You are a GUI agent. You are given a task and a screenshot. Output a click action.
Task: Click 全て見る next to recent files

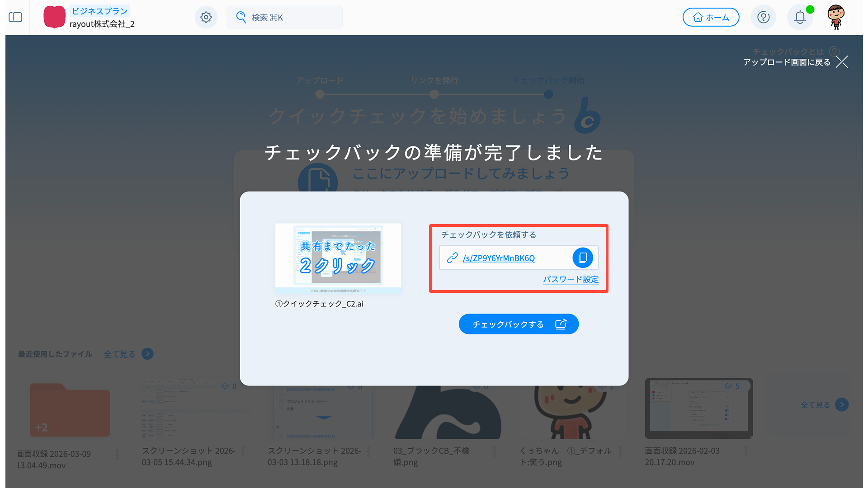[x=119, y=354]
